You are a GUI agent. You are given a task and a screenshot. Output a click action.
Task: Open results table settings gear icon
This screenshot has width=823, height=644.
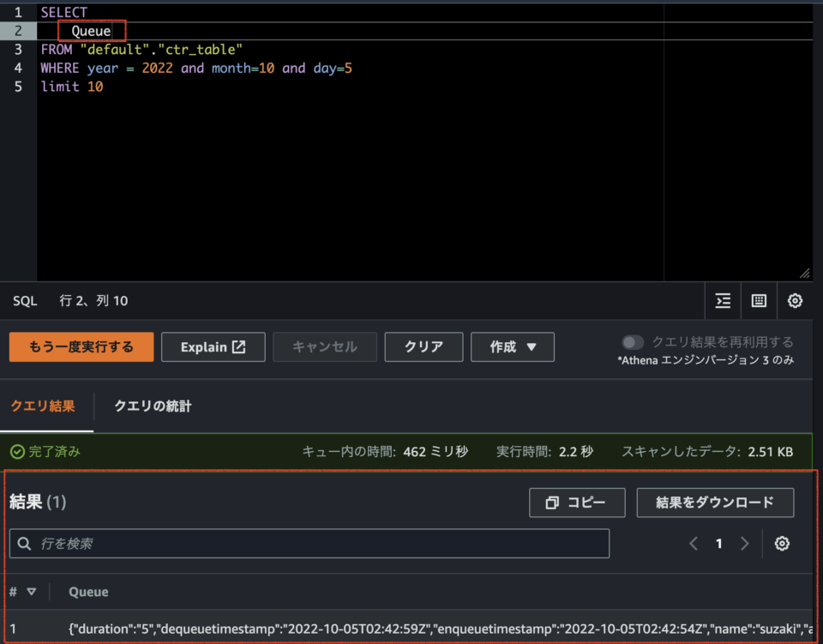point(782,543)
